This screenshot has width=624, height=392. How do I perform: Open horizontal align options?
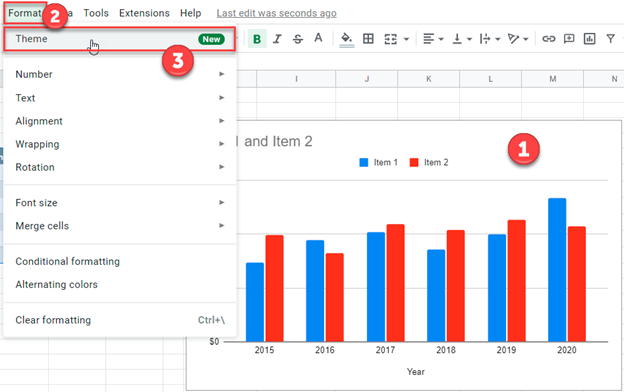pyautogui.click(x=429, y=39)
